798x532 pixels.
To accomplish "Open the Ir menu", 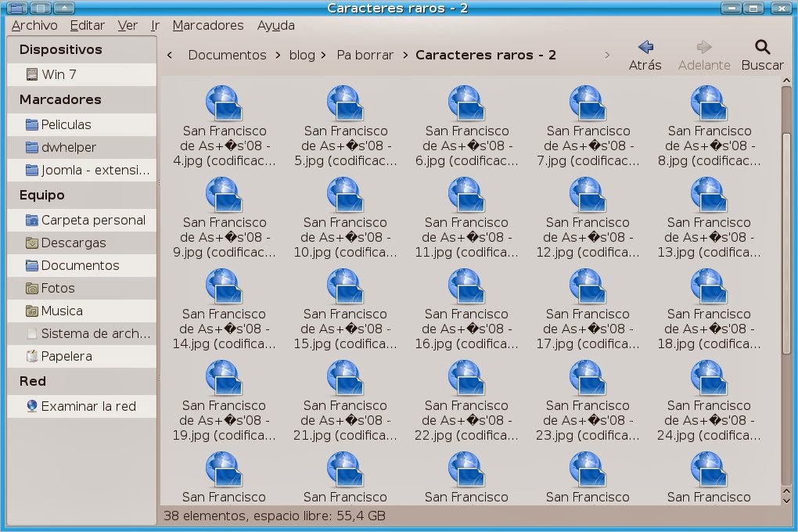I will (155, 26).
